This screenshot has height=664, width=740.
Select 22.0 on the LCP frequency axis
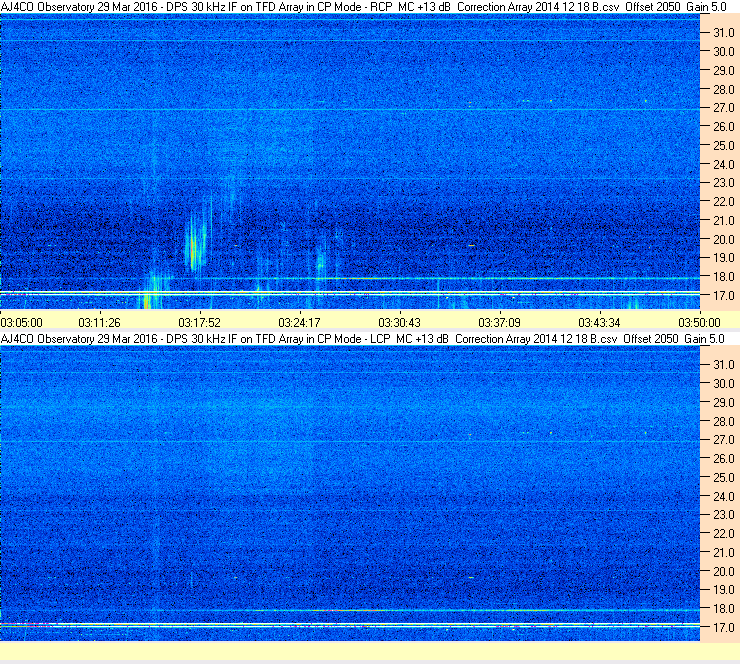[724, 534]
